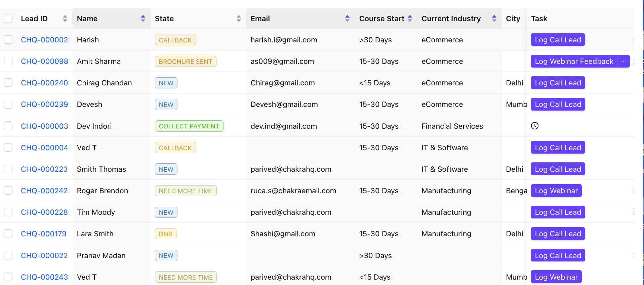Open lead CHQ-000098 link
Viewport: 644px width, 285px height.
click(x=44, y=61)
